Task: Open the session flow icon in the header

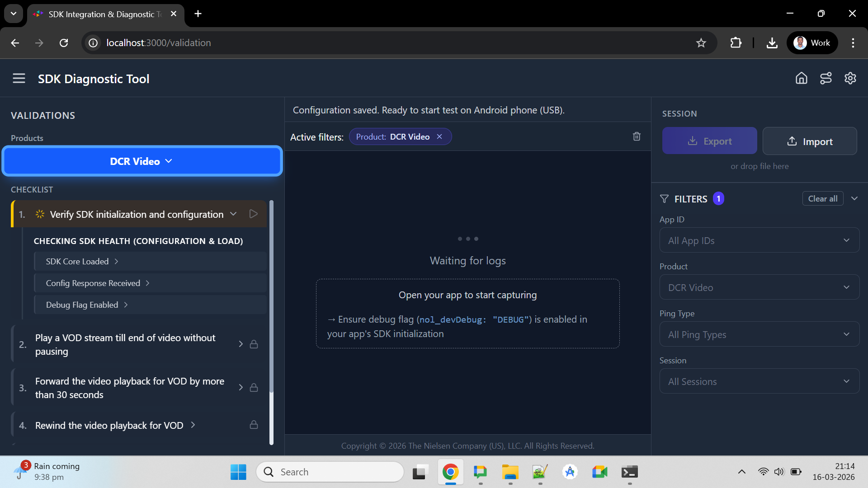Action: coord(826,78)
